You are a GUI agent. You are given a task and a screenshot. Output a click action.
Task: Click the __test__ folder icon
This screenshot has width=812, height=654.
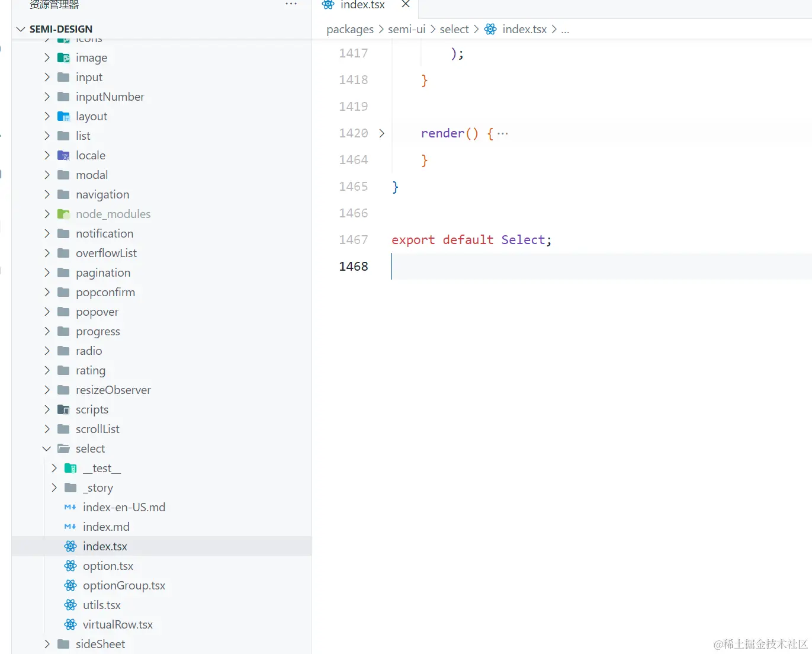70,468
